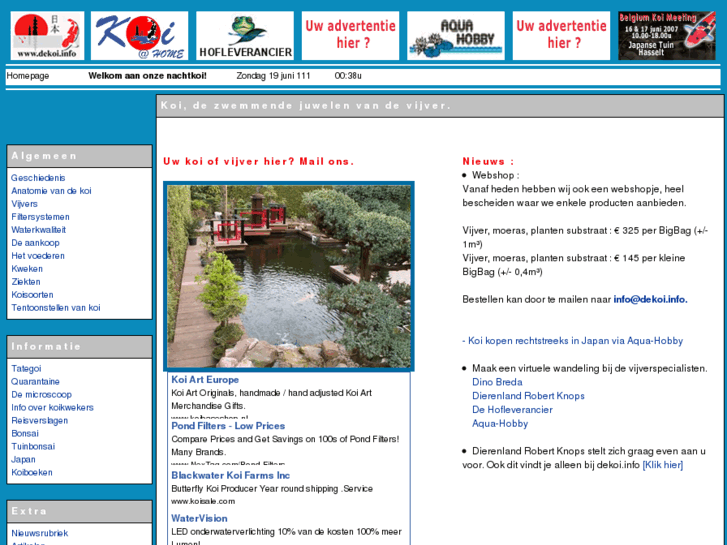
Task: Click the 'Extra' section header
Action: [x=79, y=512]
